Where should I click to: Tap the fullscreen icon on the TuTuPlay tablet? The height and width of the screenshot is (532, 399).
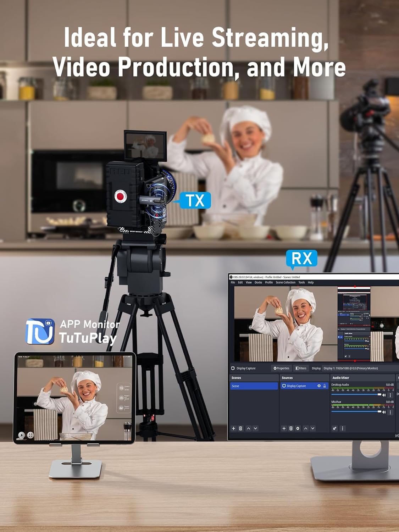[30, 435]
